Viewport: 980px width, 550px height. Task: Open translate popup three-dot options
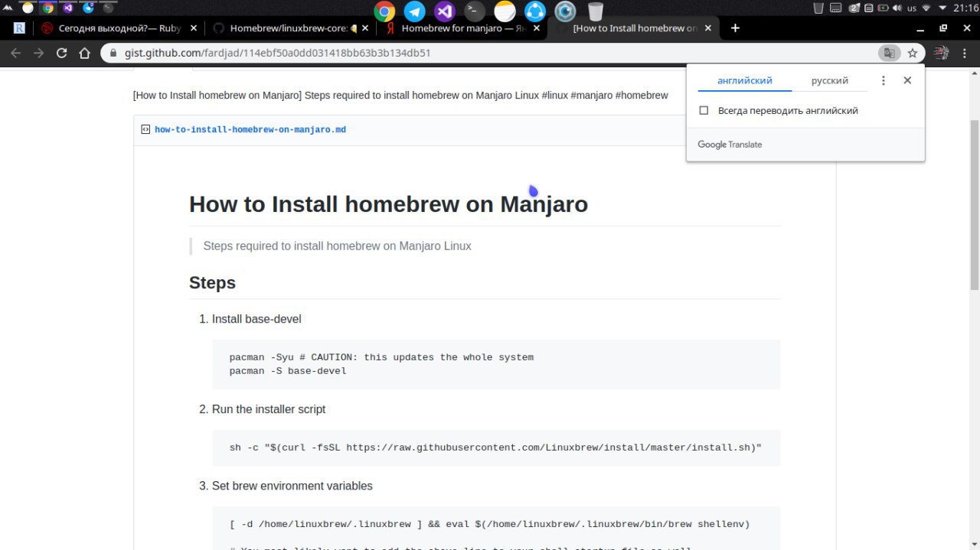pyautogui.click(x=883, y=80)
